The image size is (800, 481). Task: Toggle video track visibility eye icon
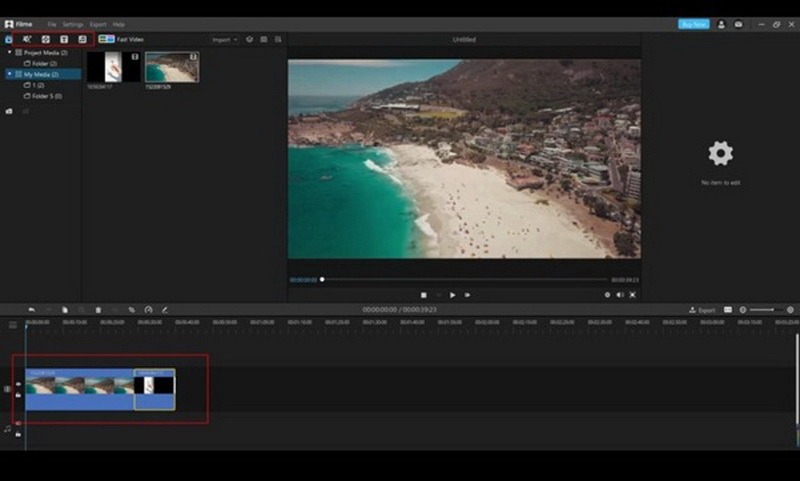[18, 383]
